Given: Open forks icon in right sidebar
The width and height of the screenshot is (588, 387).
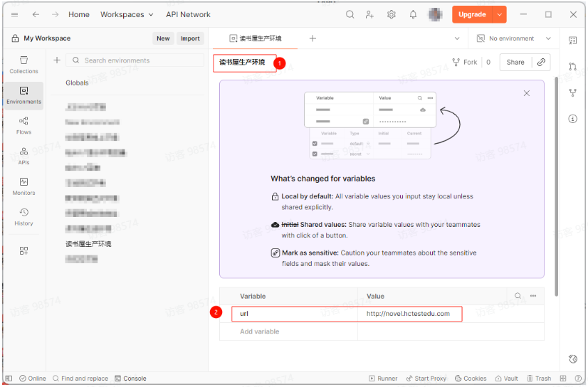Looking at the screenshot, I should (x=572, y=92).
